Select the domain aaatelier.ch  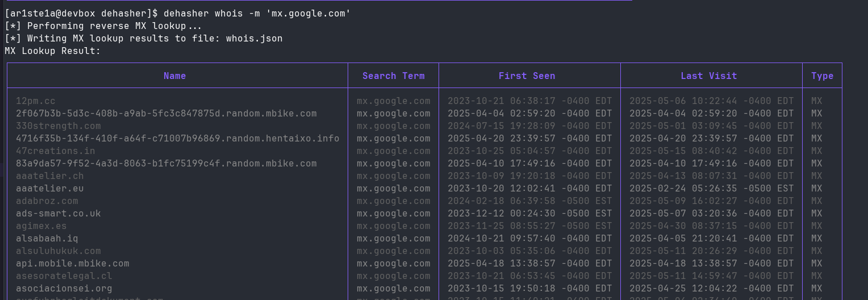[49, 176]
